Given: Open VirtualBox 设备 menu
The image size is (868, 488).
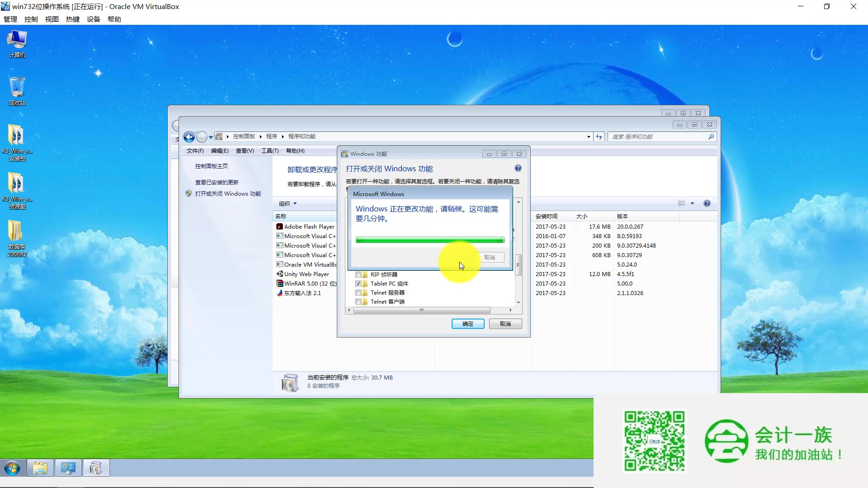Looking at the screenshot, I should pyautogui.click(x=94, y=19).
